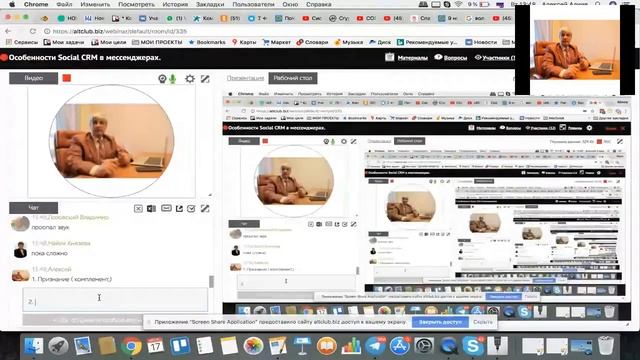Export chat with the document icon
The height and width of the screenshot is (360, 640).
tap(151, 209)
